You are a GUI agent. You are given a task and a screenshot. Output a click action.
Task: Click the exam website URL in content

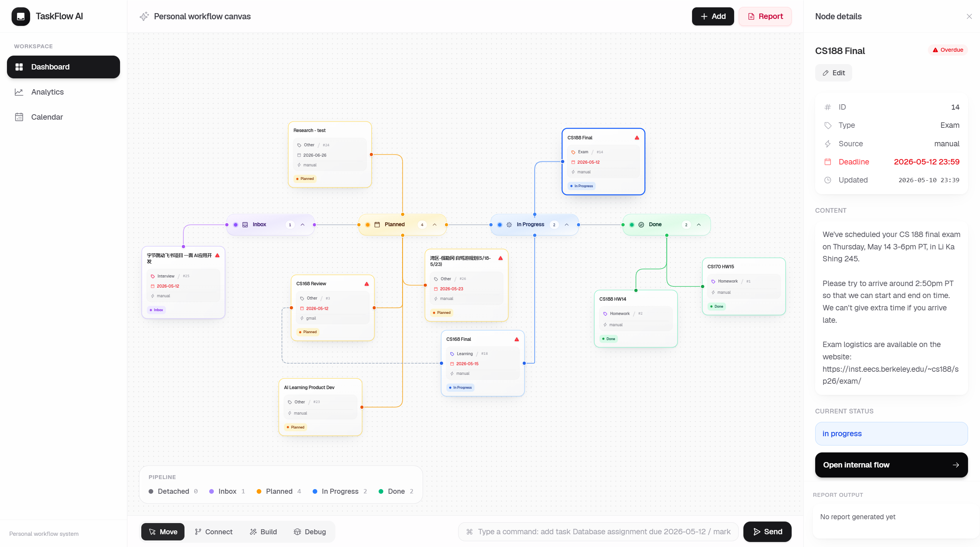[x=890, y=375]
